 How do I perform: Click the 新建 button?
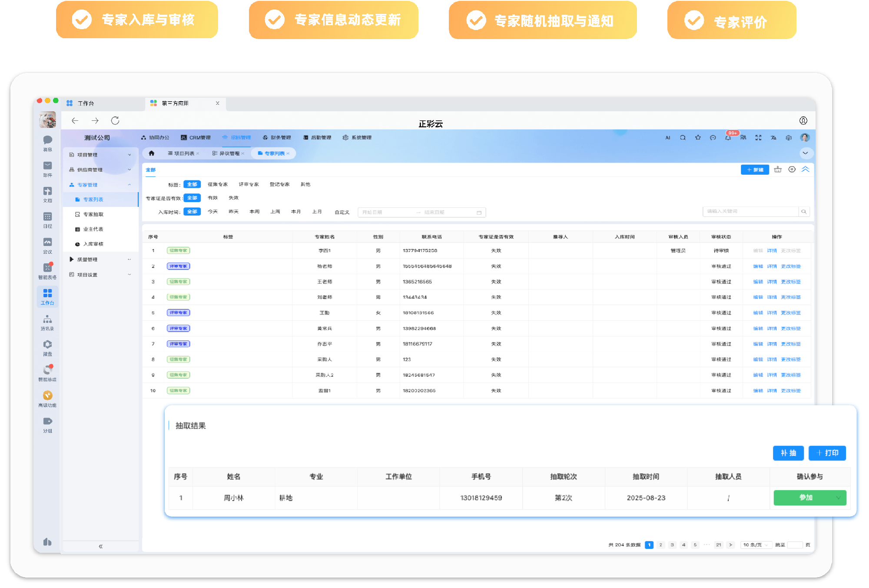755,169
